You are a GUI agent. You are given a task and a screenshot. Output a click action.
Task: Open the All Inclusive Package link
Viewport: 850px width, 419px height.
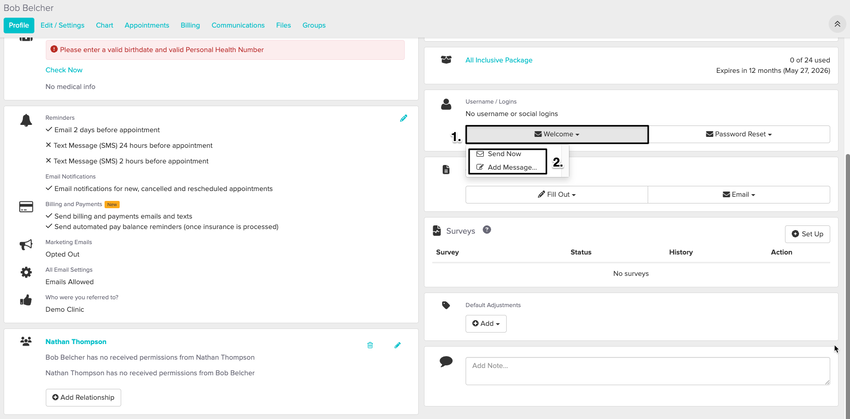pos(499,60)
